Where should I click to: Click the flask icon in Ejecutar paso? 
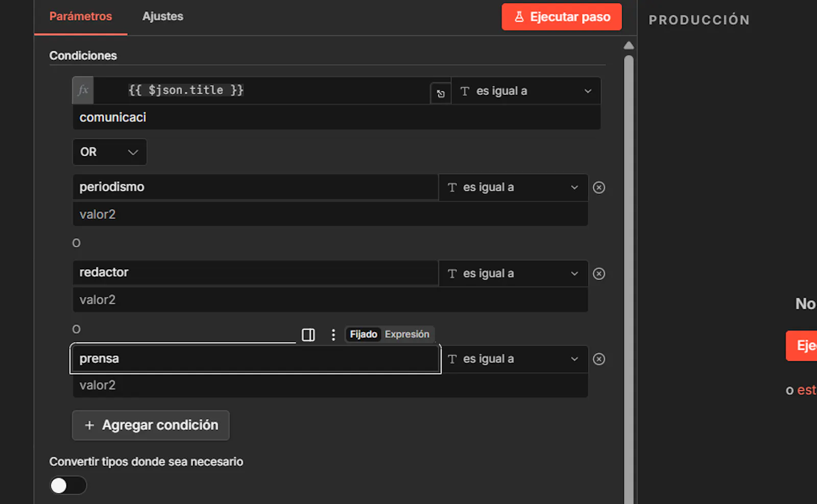[x=519, y=17]
